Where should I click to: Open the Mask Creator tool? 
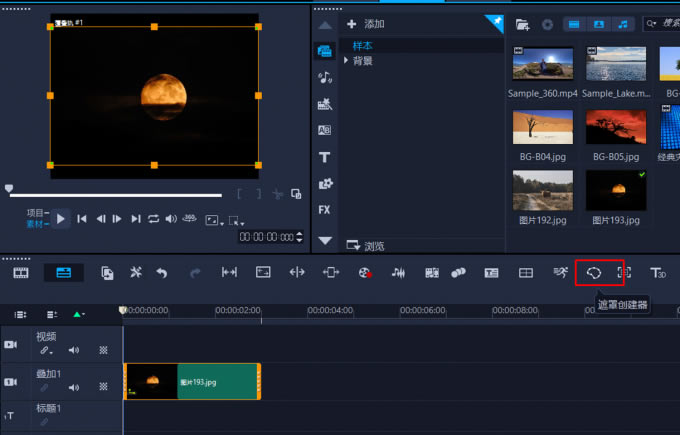[593, 272]
